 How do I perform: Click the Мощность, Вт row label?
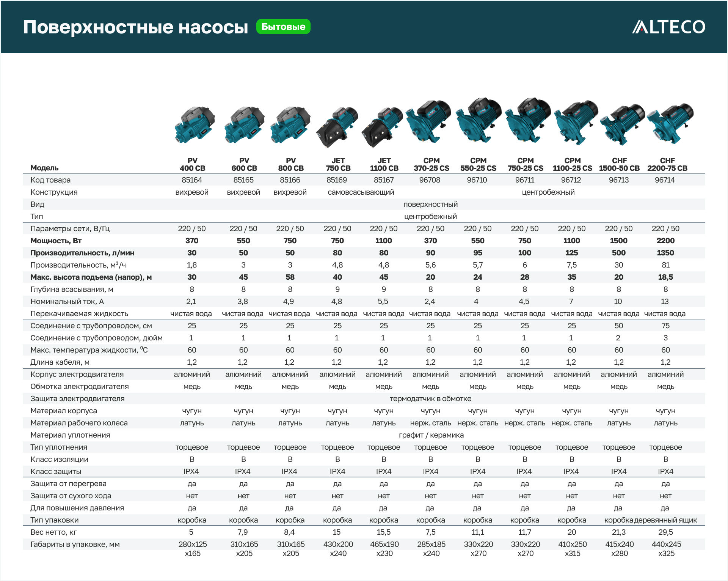[56, 241]
